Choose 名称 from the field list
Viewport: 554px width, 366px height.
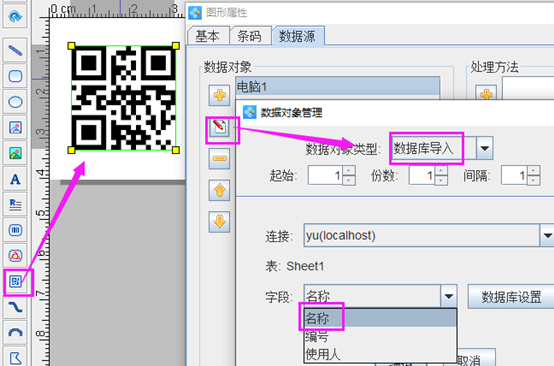pyautogui.click(x=380, y=318)
